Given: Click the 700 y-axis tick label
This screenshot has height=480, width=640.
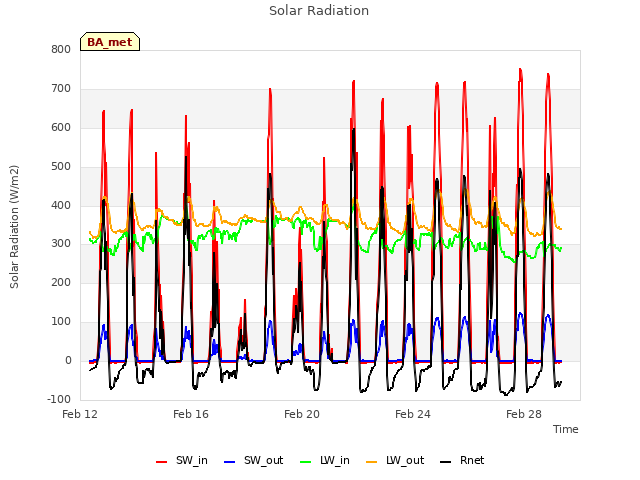Looking at the screenshot, I should tap(61, 89).
